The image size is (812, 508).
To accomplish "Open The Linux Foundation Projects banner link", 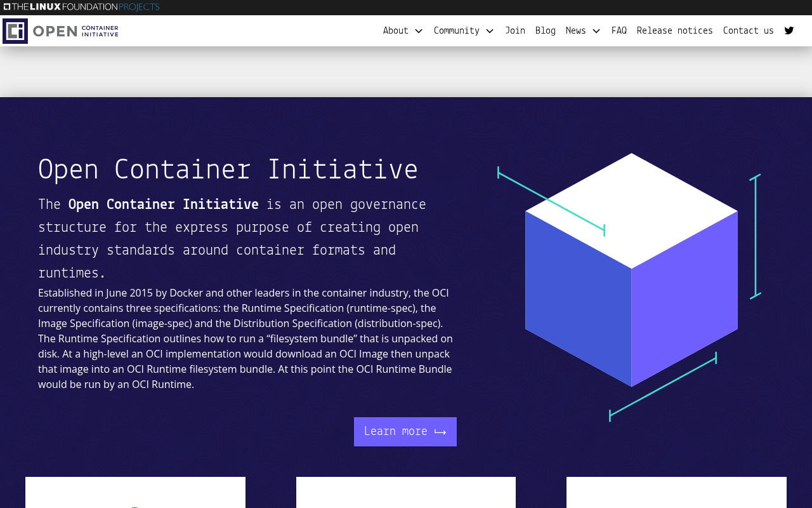I will (81, 7).
